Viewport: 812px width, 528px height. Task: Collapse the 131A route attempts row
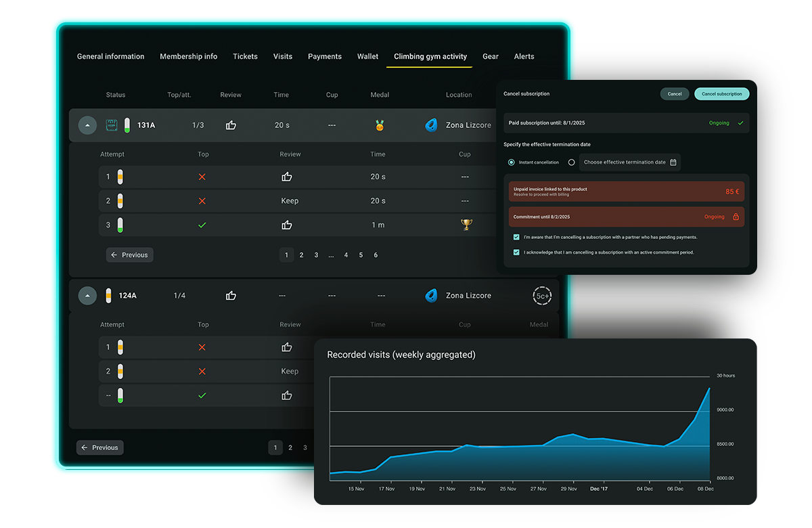point(87,125)
